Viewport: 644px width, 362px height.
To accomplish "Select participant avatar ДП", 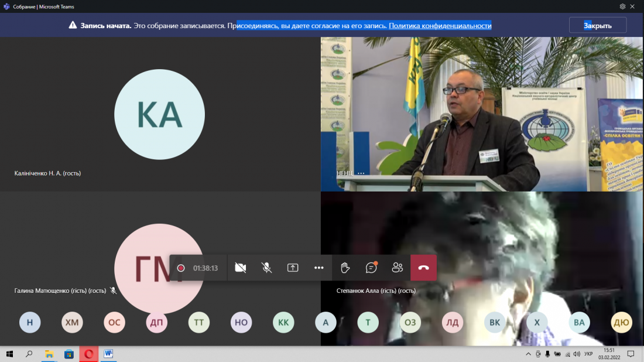I will click(156, 323).
